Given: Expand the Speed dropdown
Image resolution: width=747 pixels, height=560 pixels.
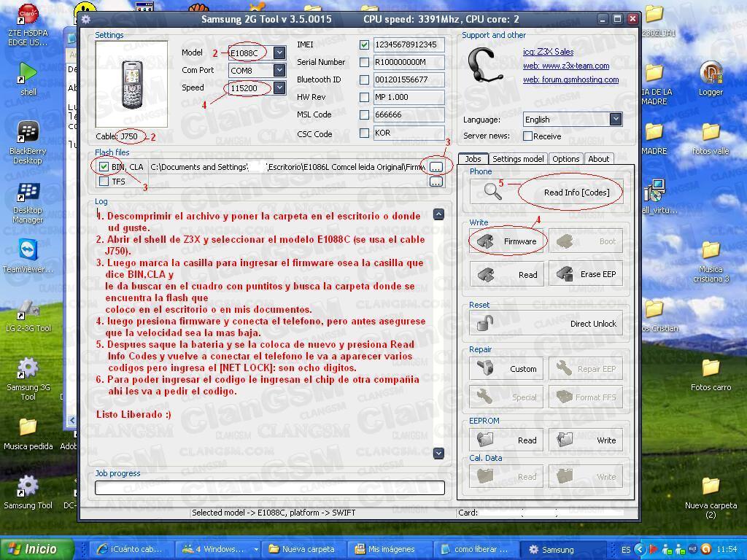Looking at the screenshot, I should 279,88.
